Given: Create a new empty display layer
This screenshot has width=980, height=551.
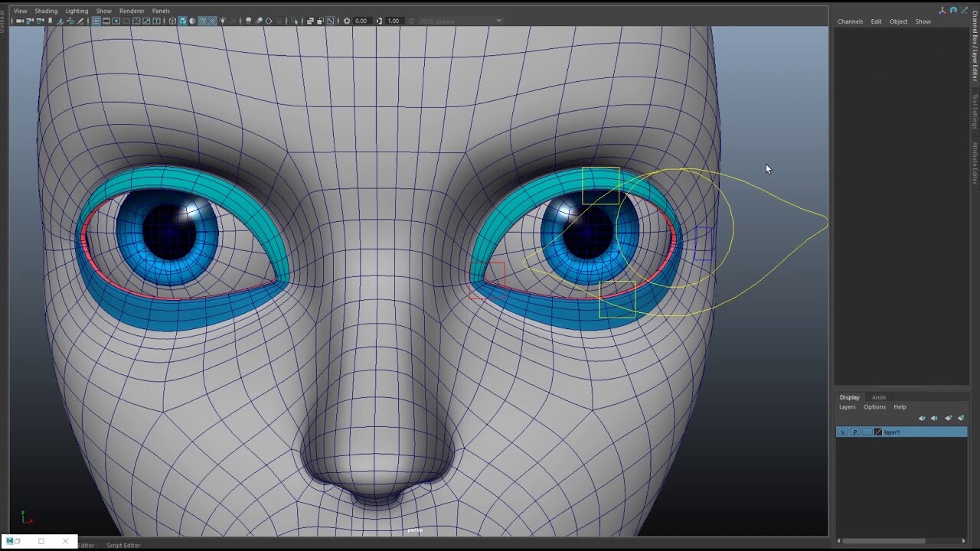Looking at the screenshot, I should tap(949, 419).
